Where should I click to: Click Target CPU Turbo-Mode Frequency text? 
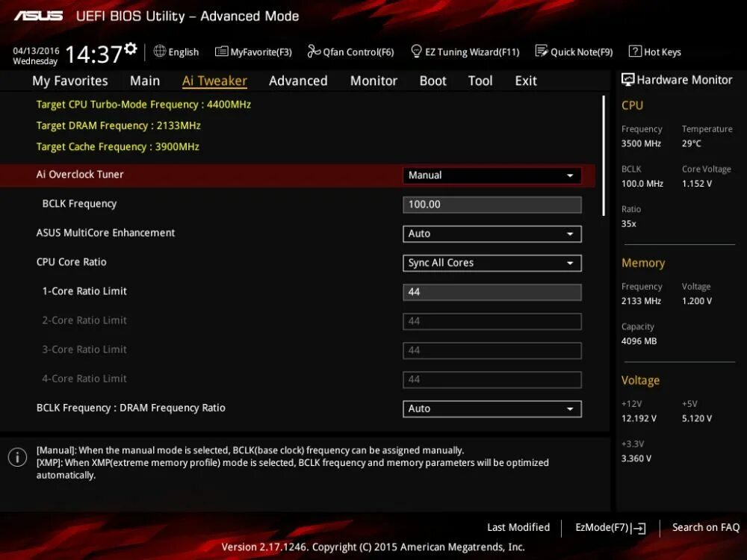(x=143, y=105)
